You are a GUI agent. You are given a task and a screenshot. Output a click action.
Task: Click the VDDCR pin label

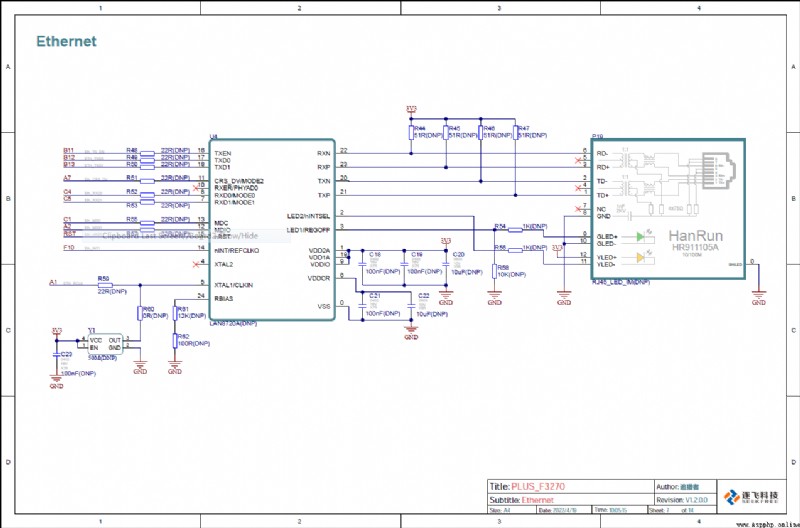pyautogui.click(x=319, y=278)
